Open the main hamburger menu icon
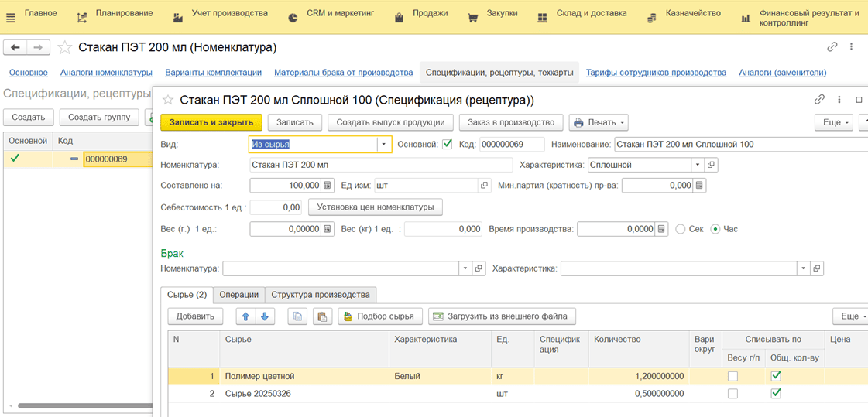 11,18
